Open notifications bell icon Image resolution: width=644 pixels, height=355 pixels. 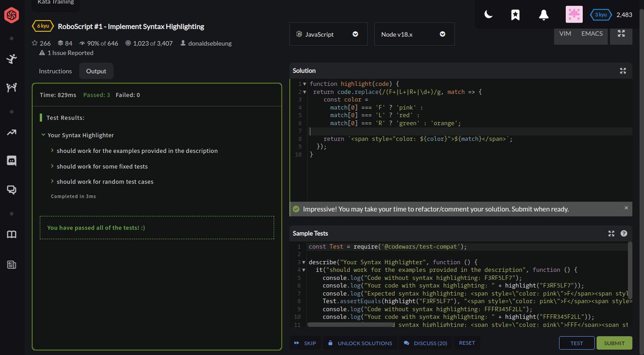543,15
